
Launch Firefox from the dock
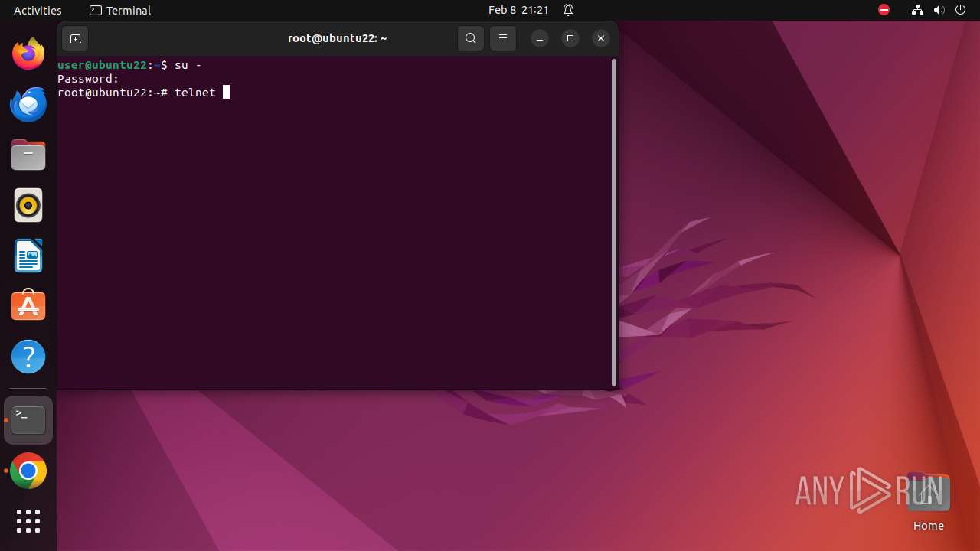(28, 54)
